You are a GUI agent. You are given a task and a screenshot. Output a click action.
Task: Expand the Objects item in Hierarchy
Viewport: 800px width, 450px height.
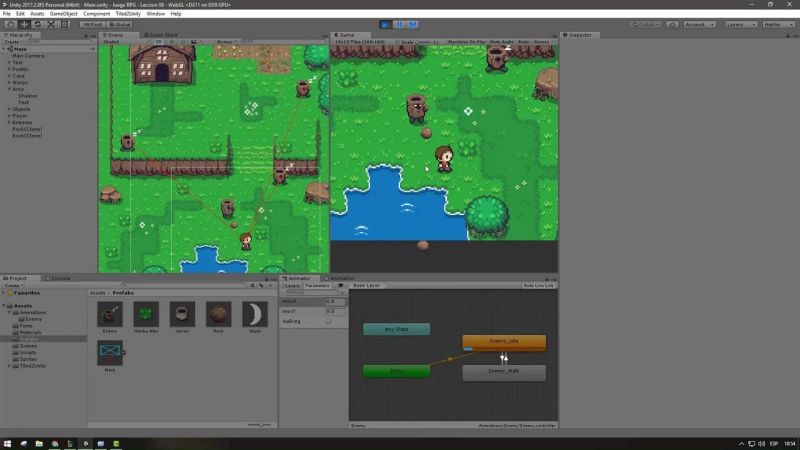pyautogui.click(x=9, y=109)
